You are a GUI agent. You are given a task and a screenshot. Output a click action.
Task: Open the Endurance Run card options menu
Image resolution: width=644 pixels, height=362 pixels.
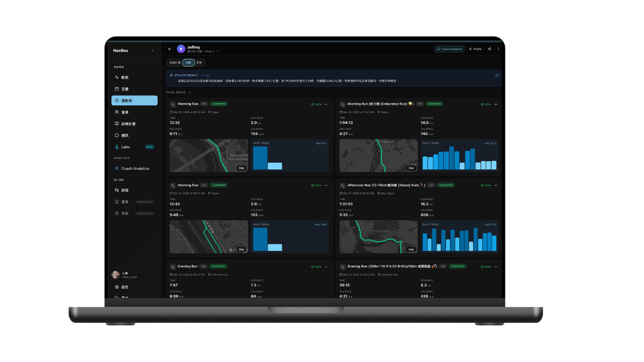(x=495, y=104)
